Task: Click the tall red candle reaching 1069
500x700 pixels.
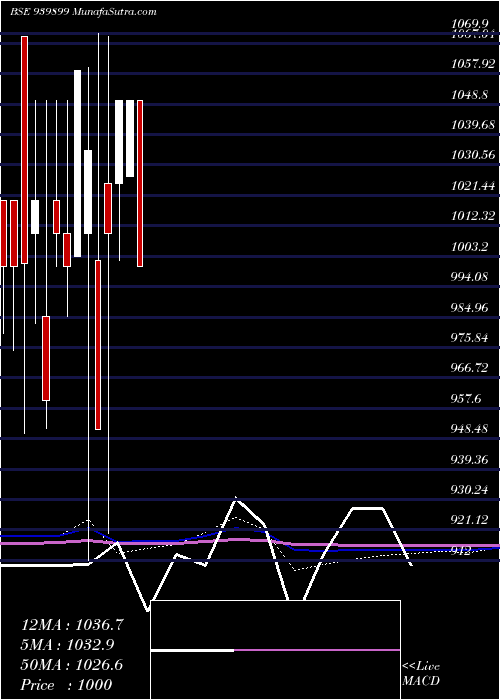Action: [25, 150]
